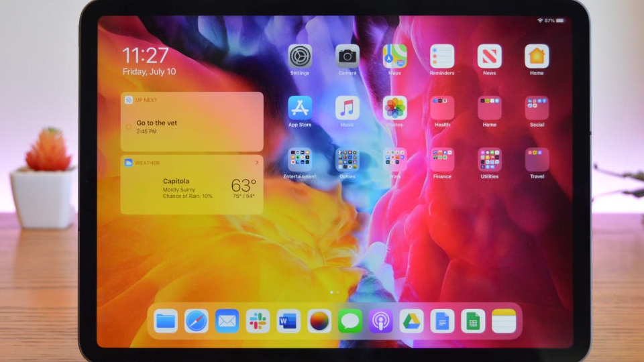Open the App Store
The height and width of the screenshot is (362, 644).
point(300,108)
